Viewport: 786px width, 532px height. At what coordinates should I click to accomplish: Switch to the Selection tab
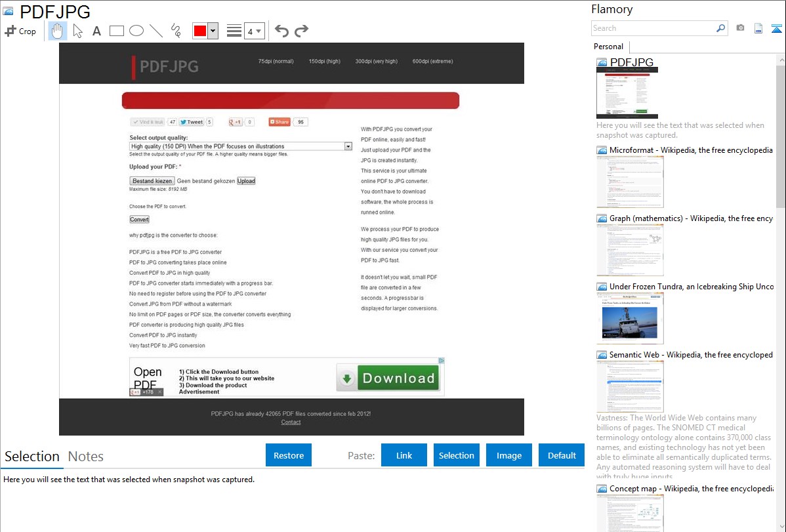tap(32, 457)
